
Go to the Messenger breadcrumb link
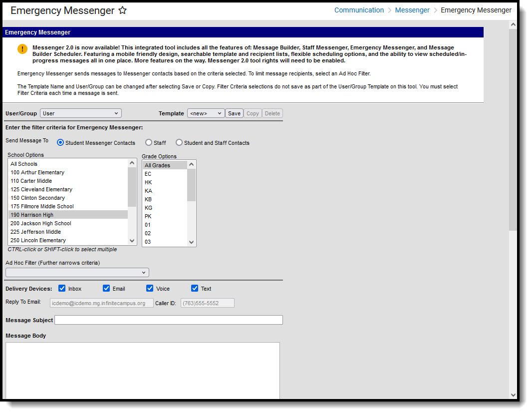[412, 10]
